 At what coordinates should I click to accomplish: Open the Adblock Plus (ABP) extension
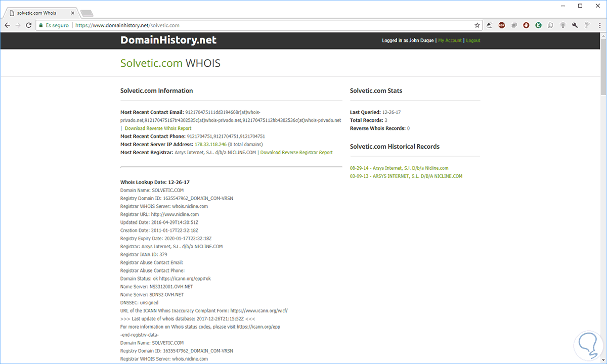(502, 25)
